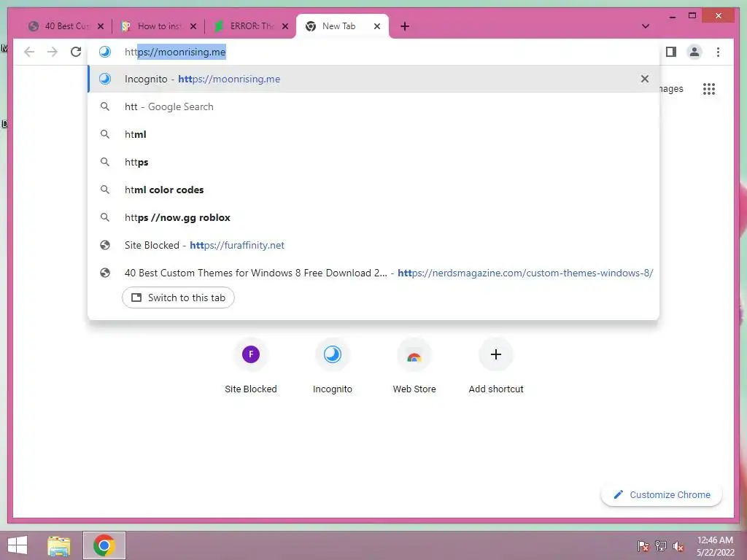
Task: Choose html color codes suggestion
Action: [x=373, y=190]
